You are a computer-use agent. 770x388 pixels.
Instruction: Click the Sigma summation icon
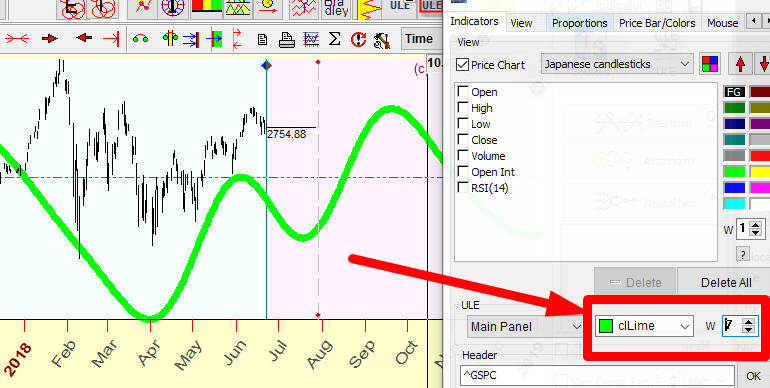[x=334, y=39]
